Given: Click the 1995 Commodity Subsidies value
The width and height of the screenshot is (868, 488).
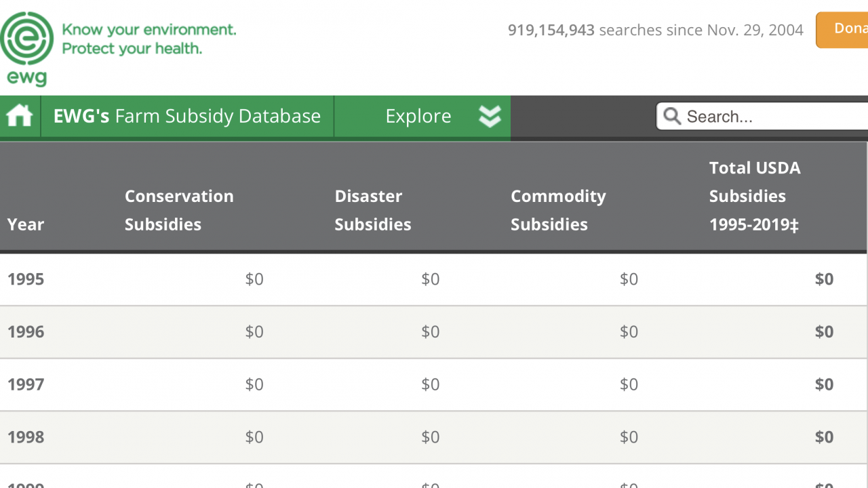Looking at the screenshot, I should click(629, 279).
